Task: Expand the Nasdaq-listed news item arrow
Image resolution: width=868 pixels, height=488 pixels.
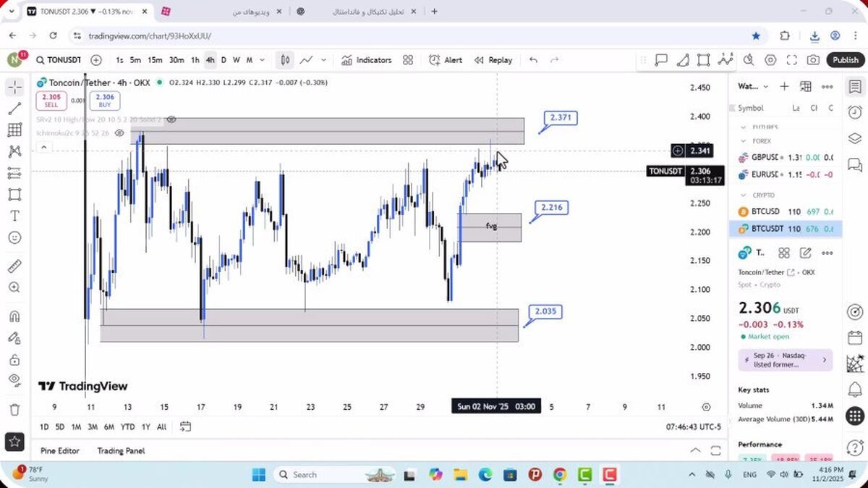Action: point(825,360)
